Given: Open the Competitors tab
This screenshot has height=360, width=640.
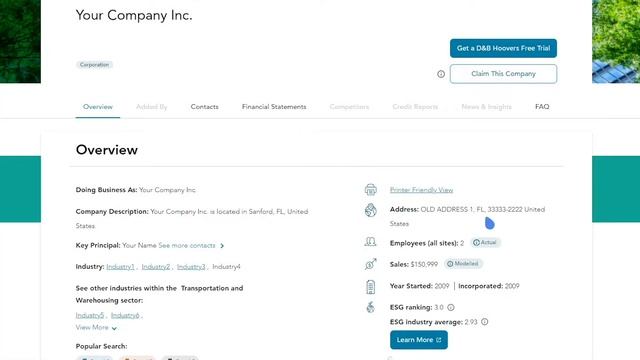Looking at the screenshot, I should pyautogui.click(x=349, y=107).
